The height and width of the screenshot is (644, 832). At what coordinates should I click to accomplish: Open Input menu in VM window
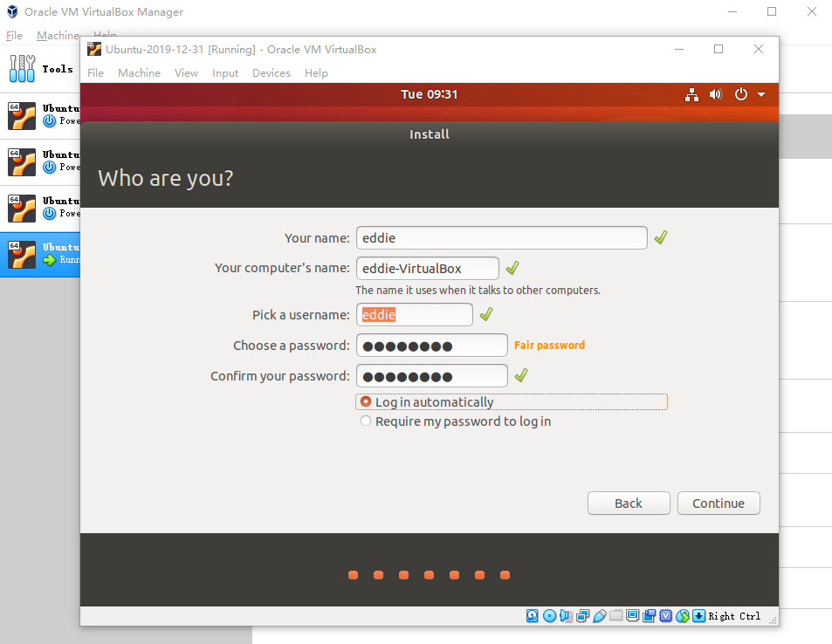click(225, 72)
